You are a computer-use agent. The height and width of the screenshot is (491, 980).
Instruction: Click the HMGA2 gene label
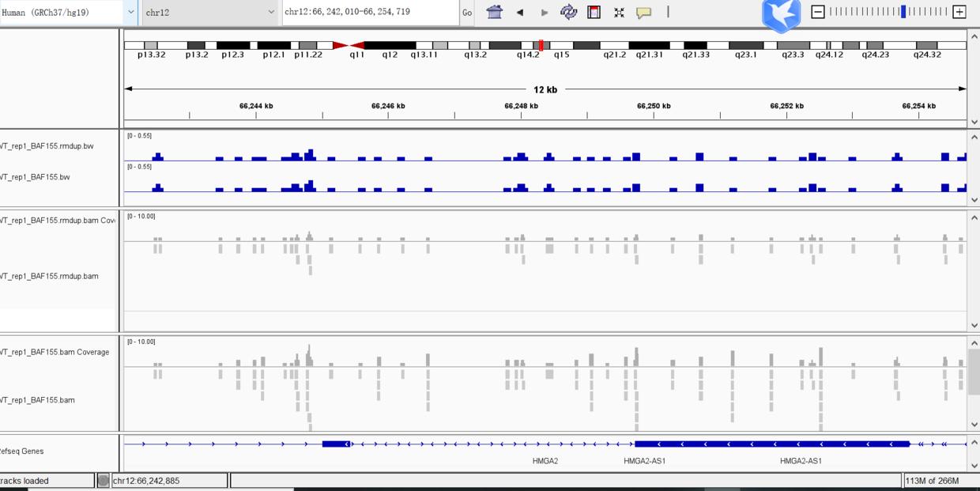pos(545,460)
